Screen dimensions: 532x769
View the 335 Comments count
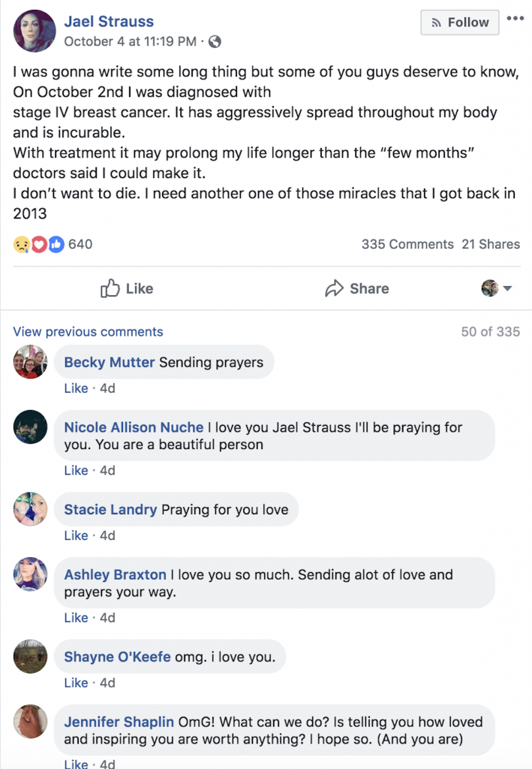[405, 243]
